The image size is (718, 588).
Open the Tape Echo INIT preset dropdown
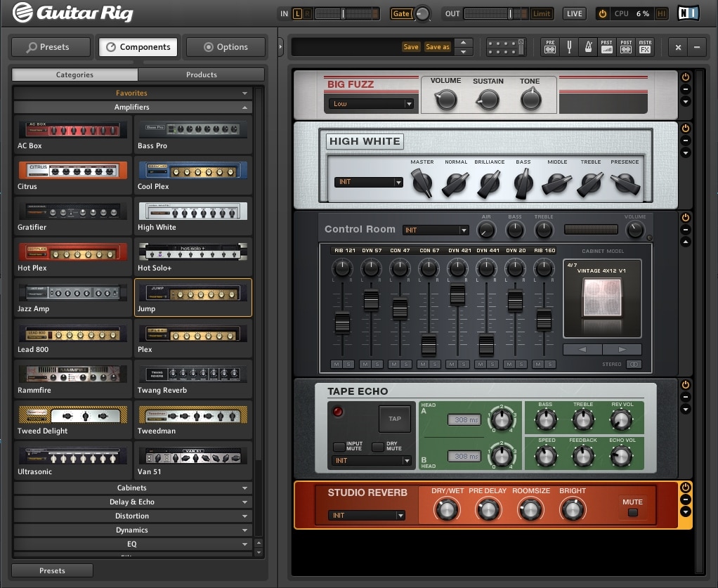coord(371,461)
